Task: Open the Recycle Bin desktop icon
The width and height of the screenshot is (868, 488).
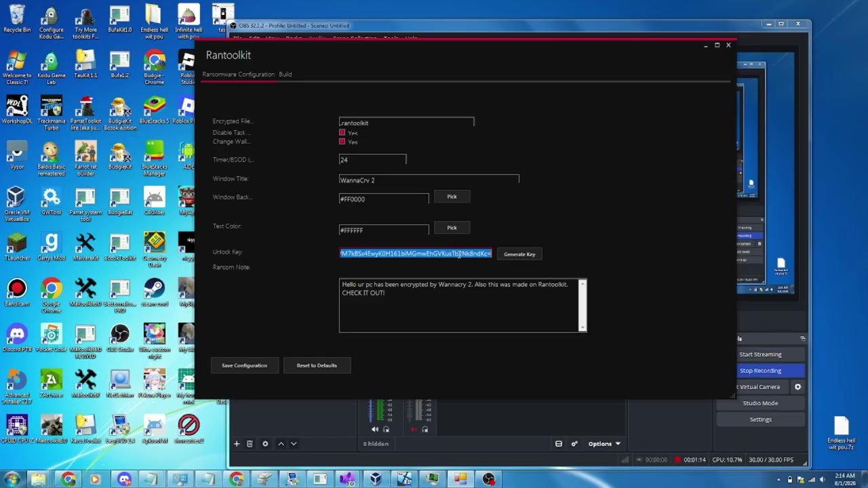Action: [17, 20]
